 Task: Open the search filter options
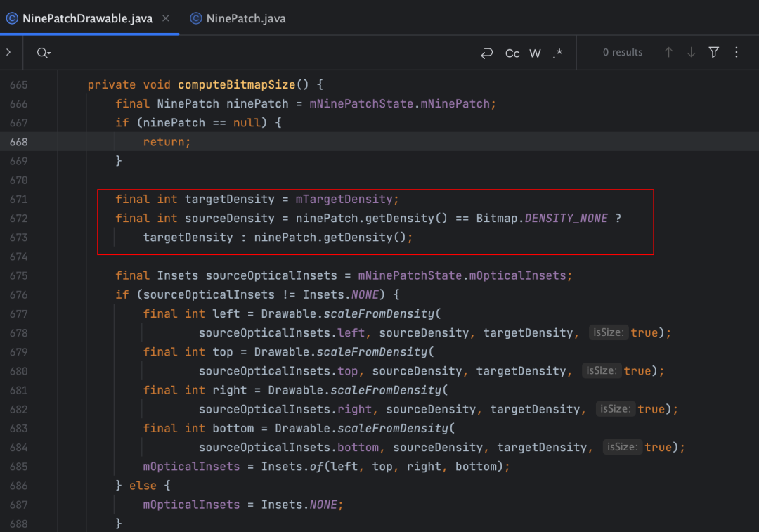713,52
